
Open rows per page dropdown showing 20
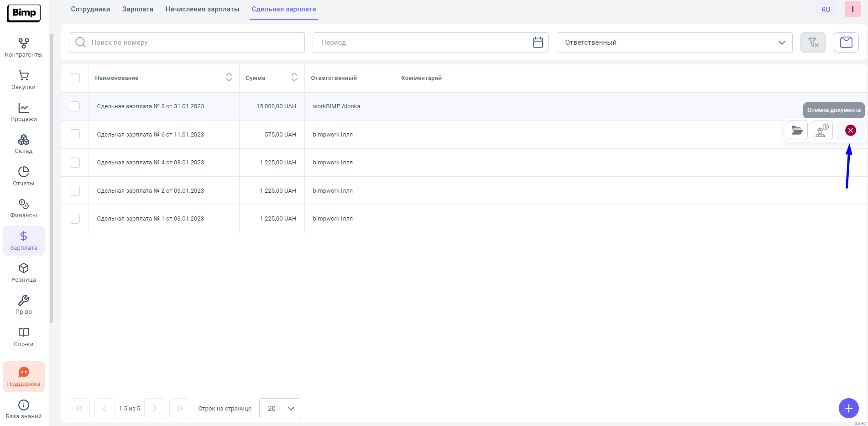click(x=279, y=408)
